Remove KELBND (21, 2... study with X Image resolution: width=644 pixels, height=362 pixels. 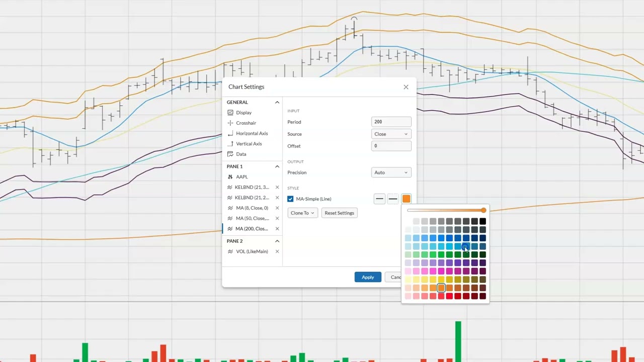(x=277, y=198)
